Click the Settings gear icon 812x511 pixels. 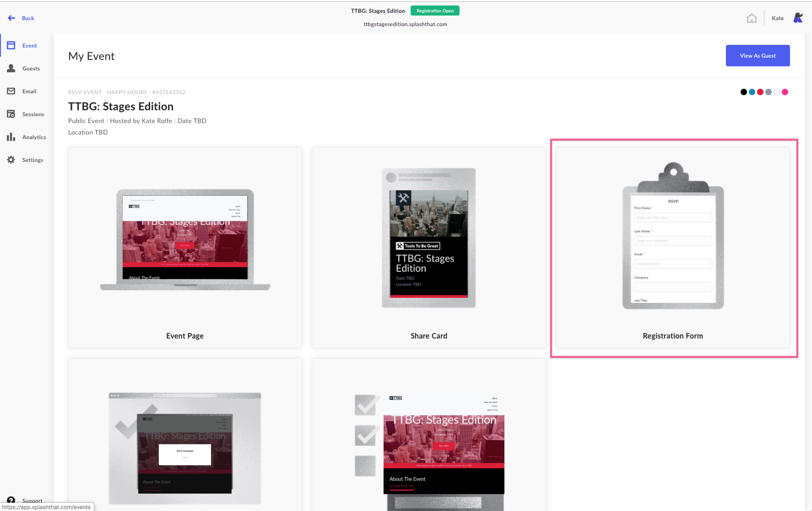[x=11, y=160]
